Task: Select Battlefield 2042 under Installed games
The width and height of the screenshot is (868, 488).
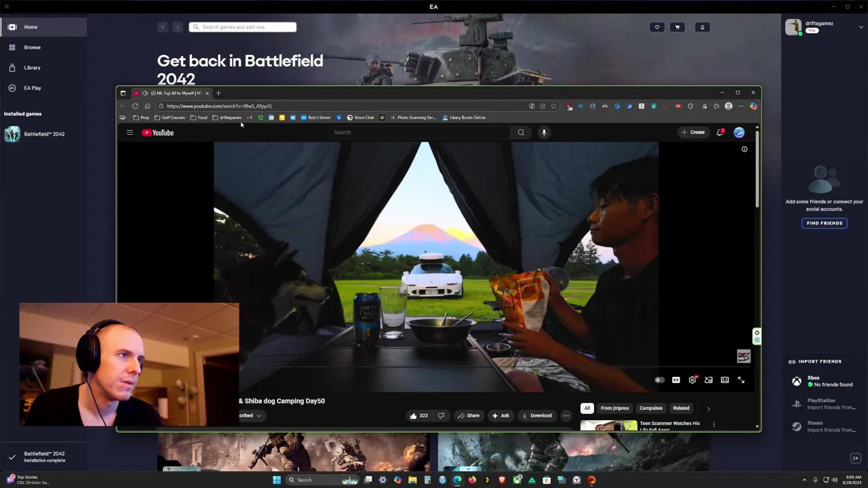Action: [x=43, y=134]
